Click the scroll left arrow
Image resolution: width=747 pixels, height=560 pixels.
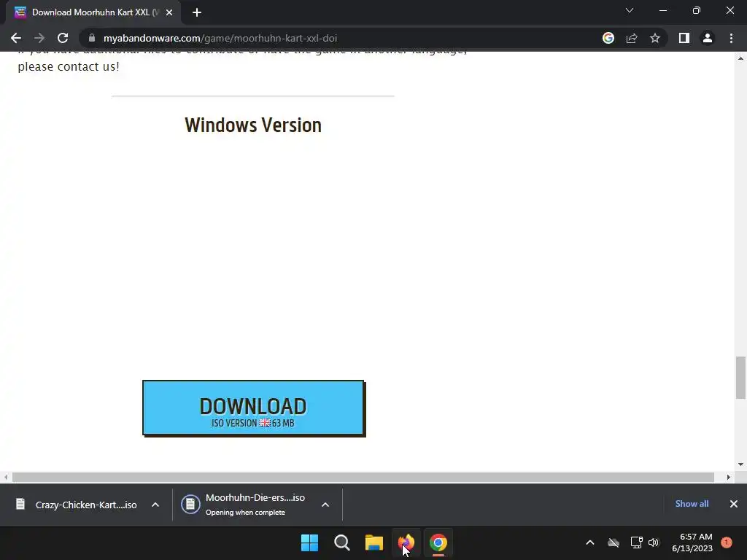pyautogui.click(x=5, y=477)
